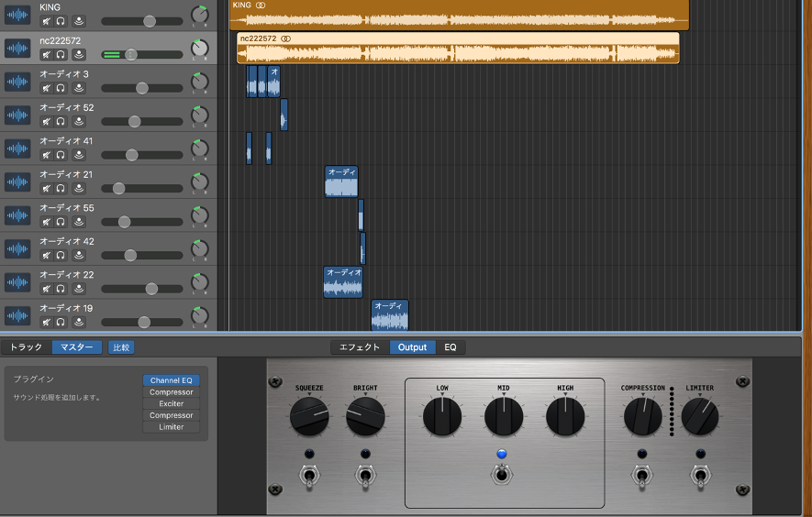Solo the オーディオ 55 track
Image resolution: width=812 pixels, height=517 pixels.
tap(61, 222)
